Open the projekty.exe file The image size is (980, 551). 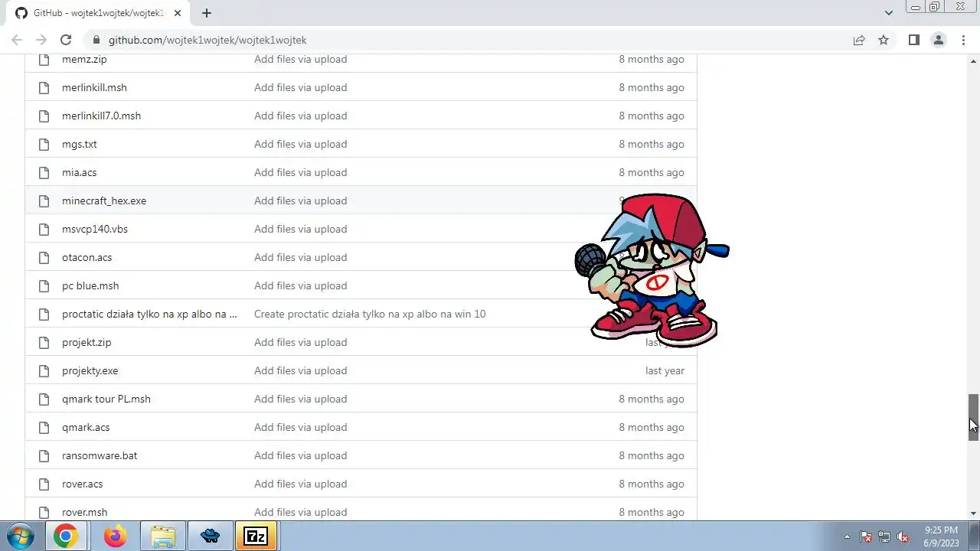90,370
